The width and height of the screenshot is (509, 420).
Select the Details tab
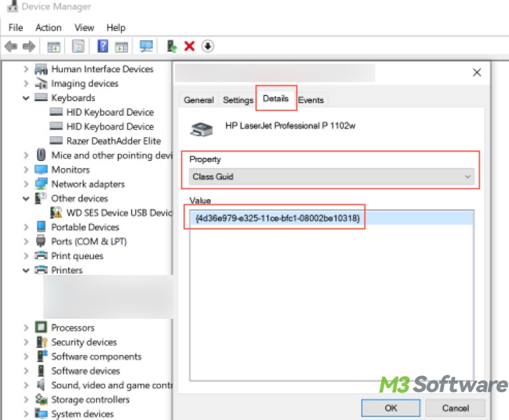coord(275,99)
